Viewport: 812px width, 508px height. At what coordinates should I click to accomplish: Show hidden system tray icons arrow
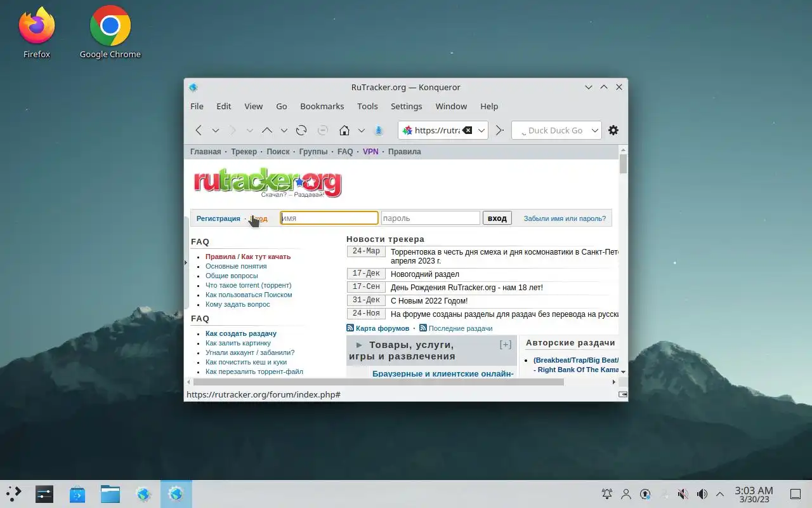click(x=720, y=494)
